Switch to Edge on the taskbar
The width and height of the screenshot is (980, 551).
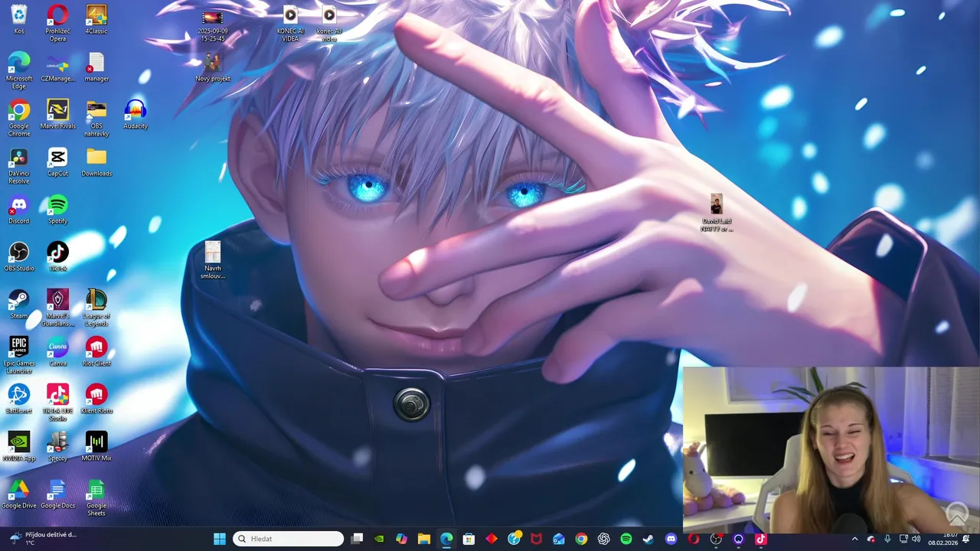(x=446, y=539)
